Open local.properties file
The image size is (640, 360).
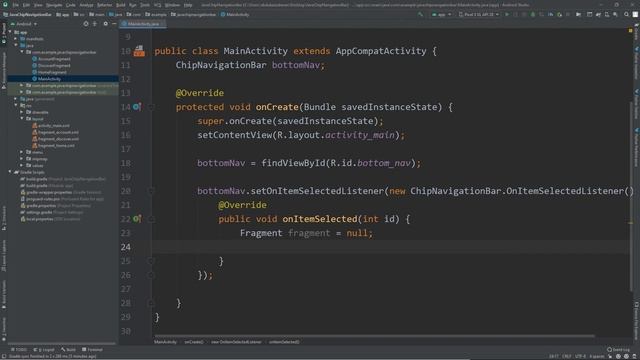click(x=50, y=219)
